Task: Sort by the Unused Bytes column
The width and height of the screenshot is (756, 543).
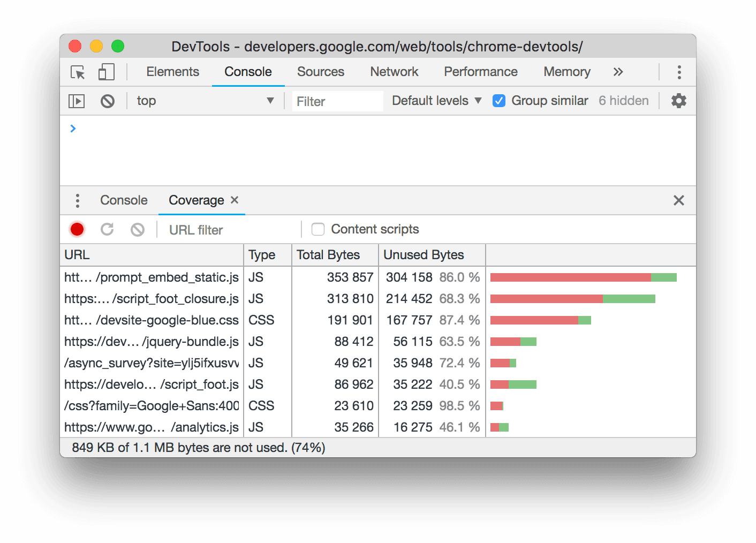Action: click(x=424, y=255)
